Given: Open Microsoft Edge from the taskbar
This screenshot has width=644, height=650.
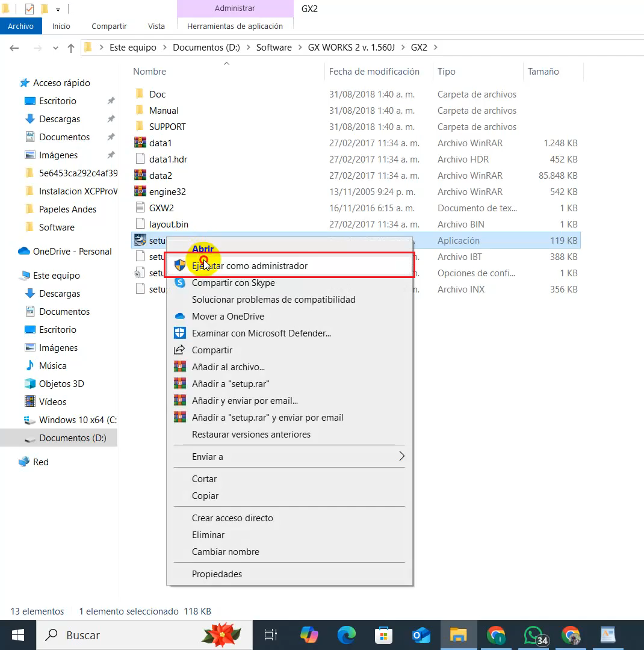Looking at the screenshot, I should click(x=347, y=635).
